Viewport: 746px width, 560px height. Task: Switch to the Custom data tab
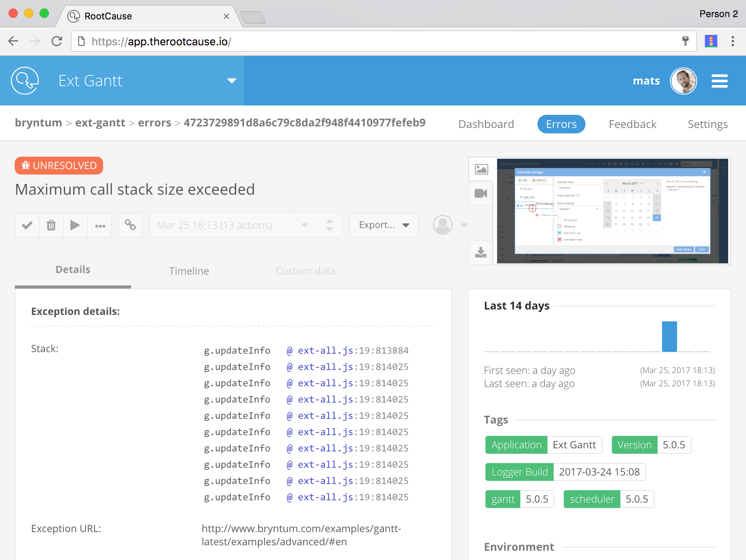point(305,270)
